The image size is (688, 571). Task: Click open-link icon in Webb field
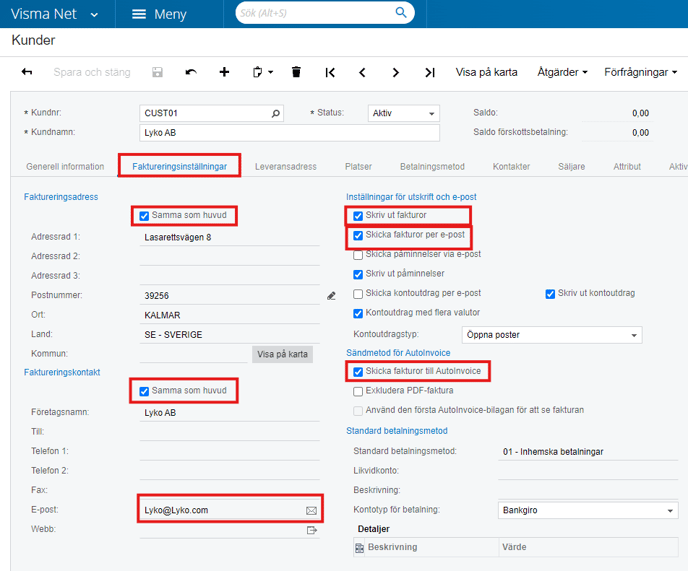click(312, 530)
